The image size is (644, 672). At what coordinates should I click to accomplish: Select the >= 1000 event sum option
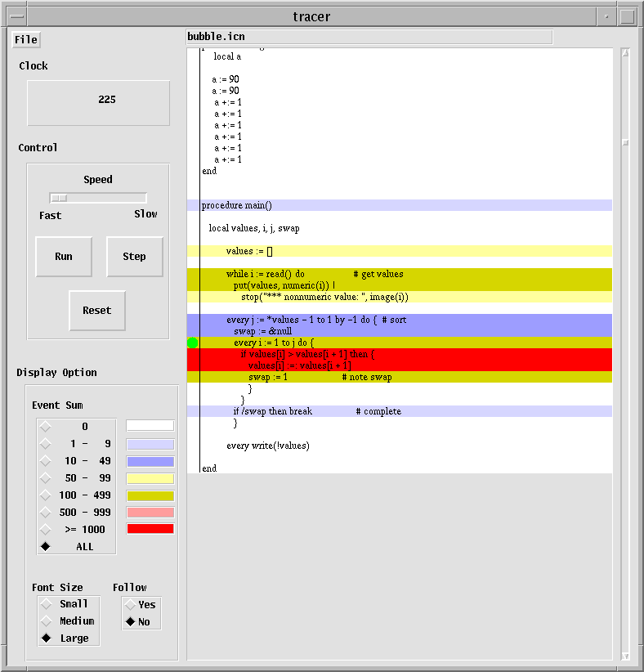[46, 530]
